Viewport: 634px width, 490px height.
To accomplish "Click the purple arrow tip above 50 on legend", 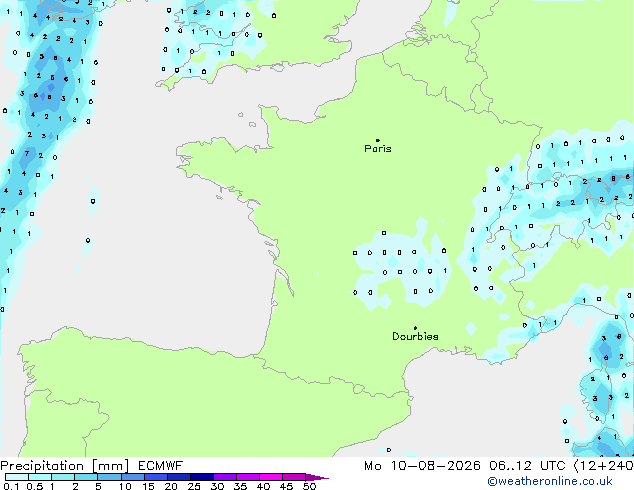I will pyautogui.click(x=317, y=477).
